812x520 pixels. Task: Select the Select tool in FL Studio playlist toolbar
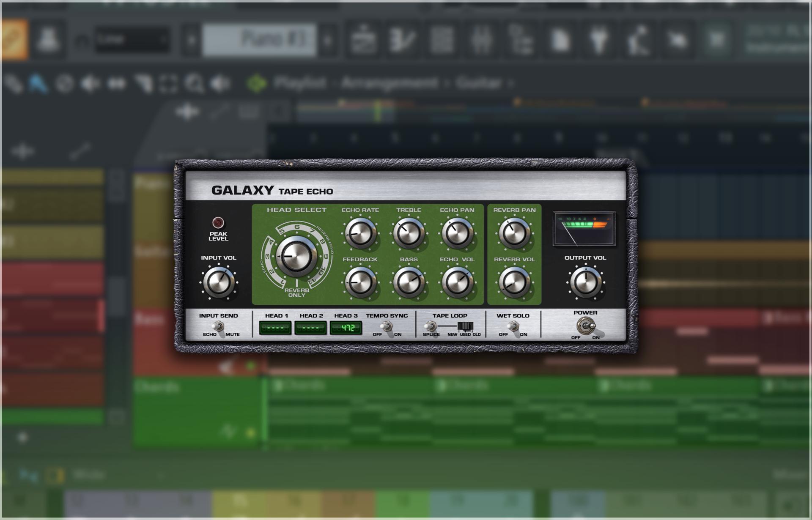tap(168, 84)
